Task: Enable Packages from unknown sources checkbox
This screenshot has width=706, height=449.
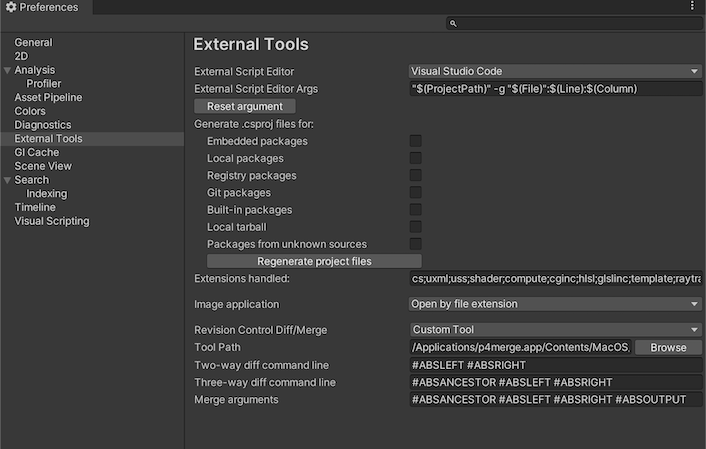Action: coord(415,244)
